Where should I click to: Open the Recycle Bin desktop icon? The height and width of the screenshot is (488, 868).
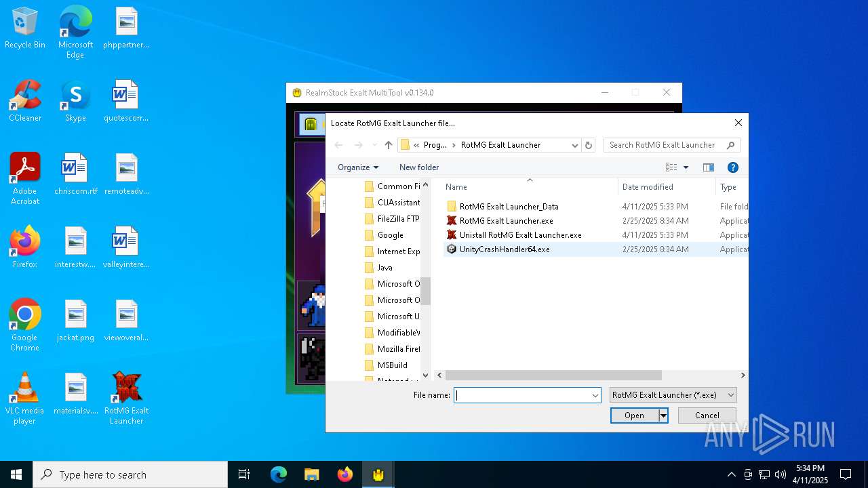[x=25, y=28]
